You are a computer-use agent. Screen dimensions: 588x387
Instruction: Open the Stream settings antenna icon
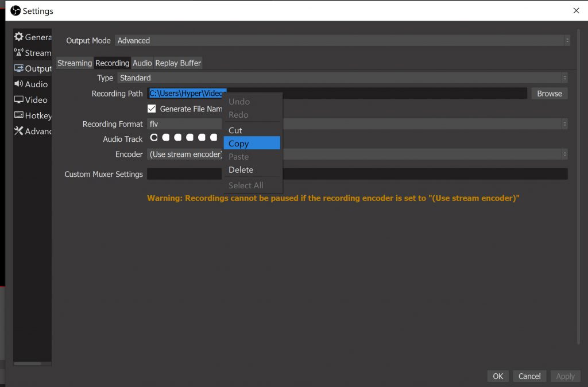[18, 53]
